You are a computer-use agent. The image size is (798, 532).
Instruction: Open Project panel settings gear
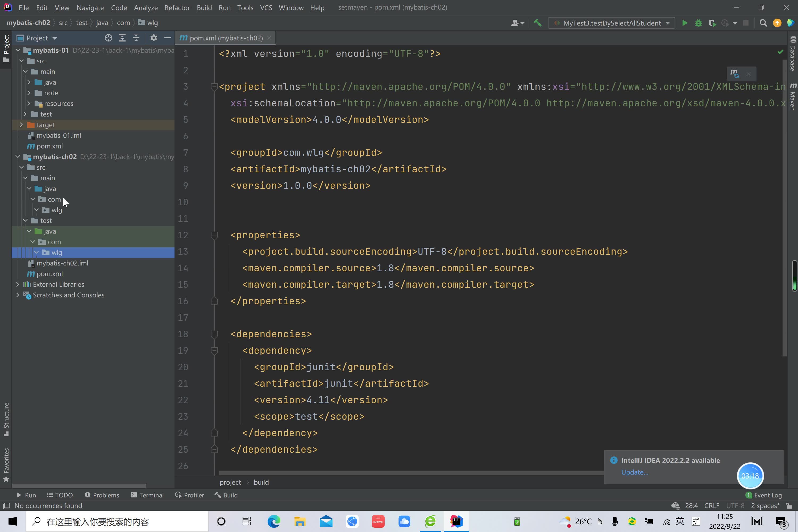coord(153,38)
